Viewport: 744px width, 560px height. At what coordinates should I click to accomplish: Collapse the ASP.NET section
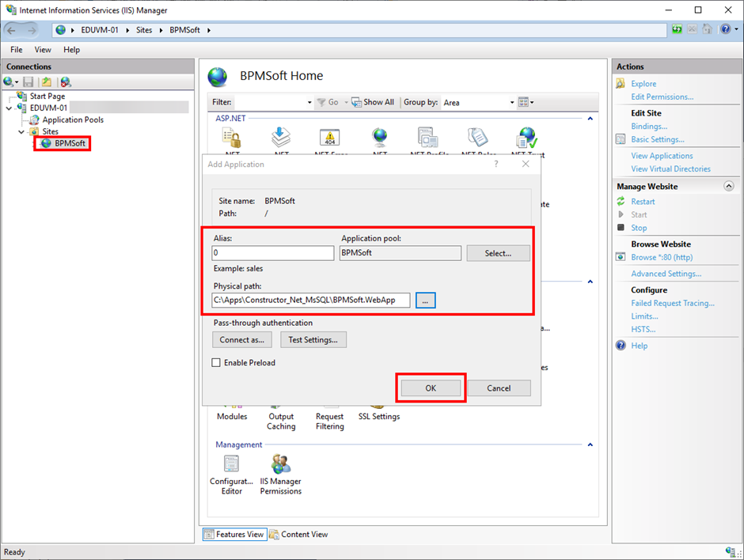pos(590,119)
